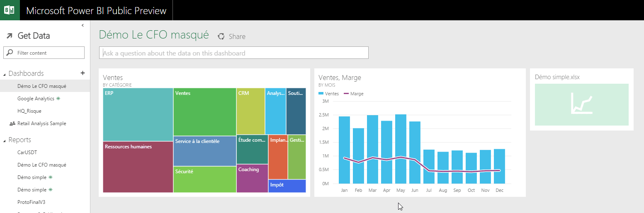
Task: Collapse the Dashboards section
Action: point(5,74)
